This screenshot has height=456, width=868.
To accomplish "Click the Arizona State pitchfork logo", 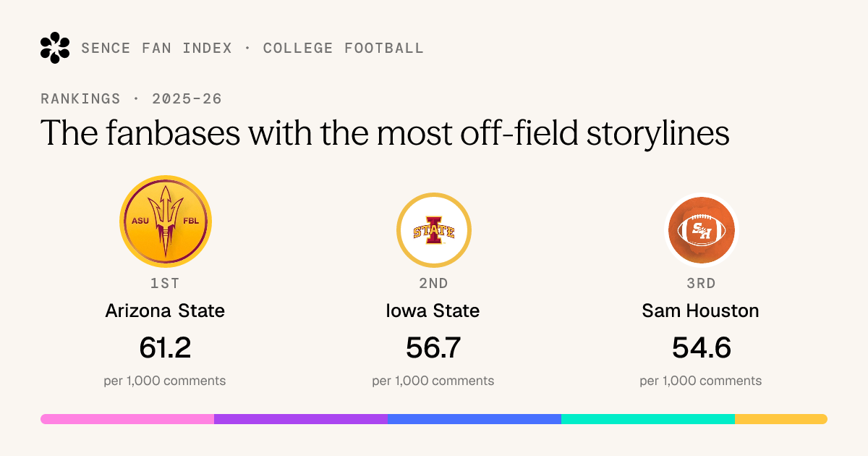I will coord(166,221).
